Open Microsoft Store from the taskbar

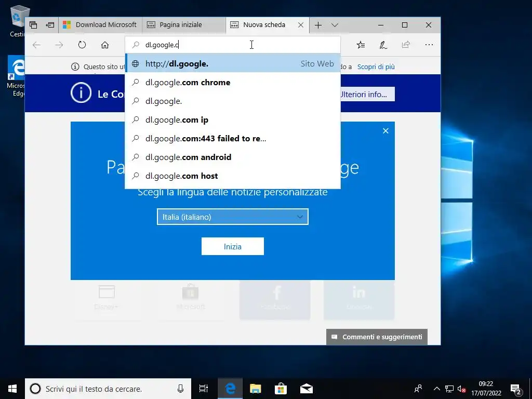pos(281,389)
